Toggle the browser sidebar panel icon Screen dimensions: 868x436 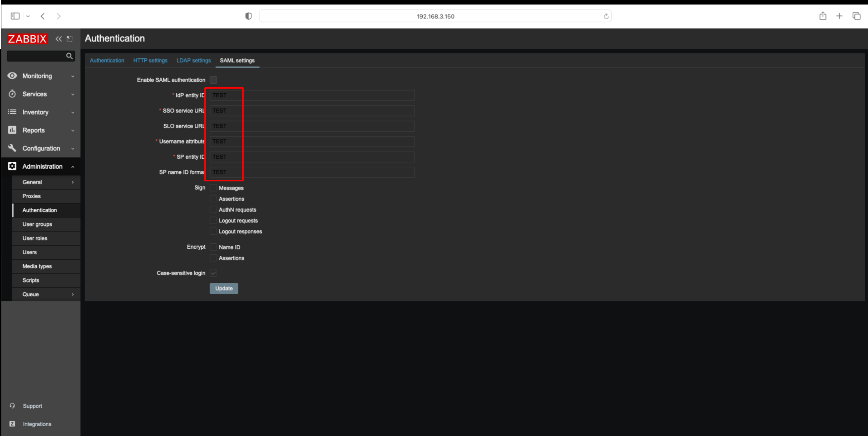(15, 16)
